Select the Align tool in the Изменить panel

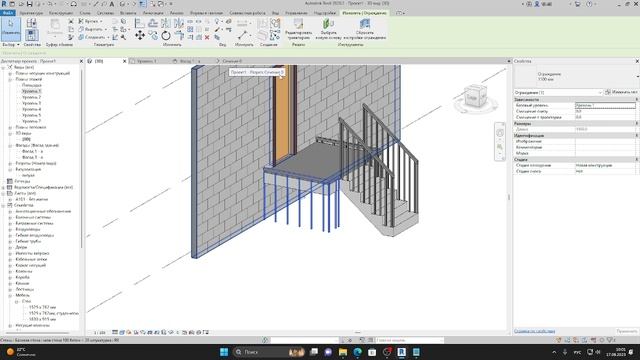pyautogui.click(x=140, y=23)
